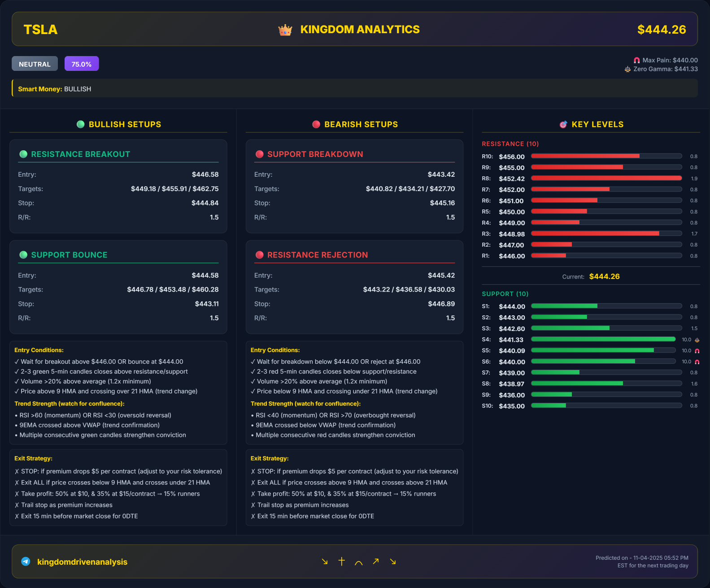Click the Support Bounce entry value $444.58
This screenshot has width=710, height=588.
(x=205, y=275)
